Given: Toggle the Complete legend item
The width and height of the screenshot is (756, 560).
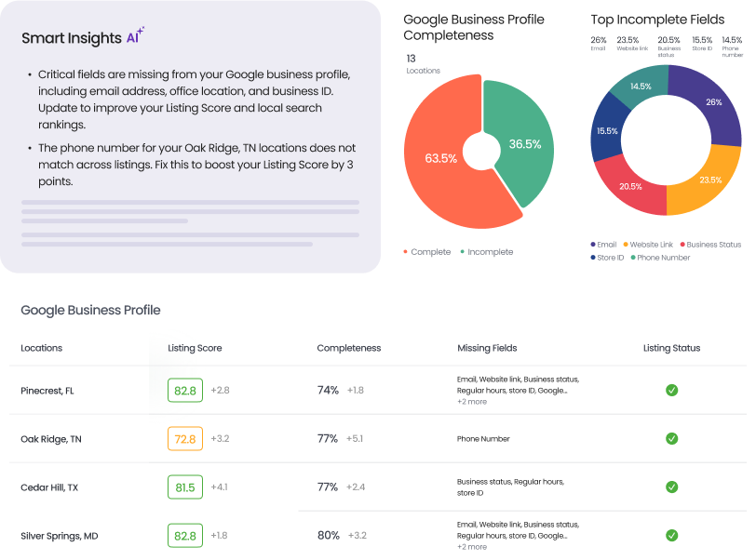Looking at the screenshot, I should pyautogui.click(x=427, y=252).
